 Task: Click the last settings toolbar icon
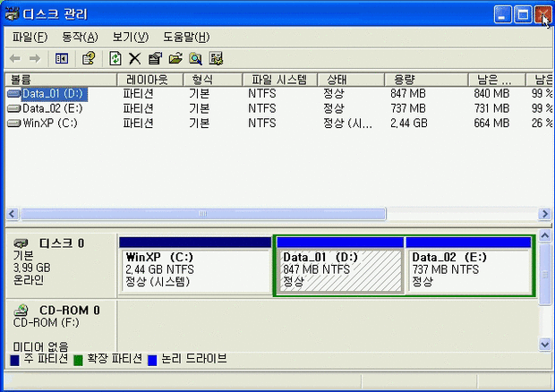click(216, 58)
